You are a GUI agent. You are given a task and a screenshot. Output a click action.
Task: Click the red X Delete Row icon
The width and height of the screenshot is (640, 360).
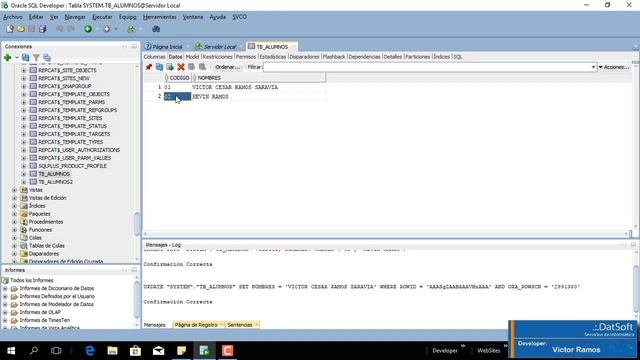[181, 67]
